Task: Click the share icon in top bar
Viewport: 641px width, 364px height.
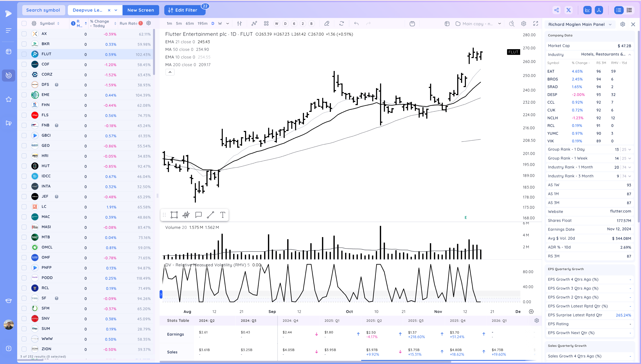Action: (556, 10)
